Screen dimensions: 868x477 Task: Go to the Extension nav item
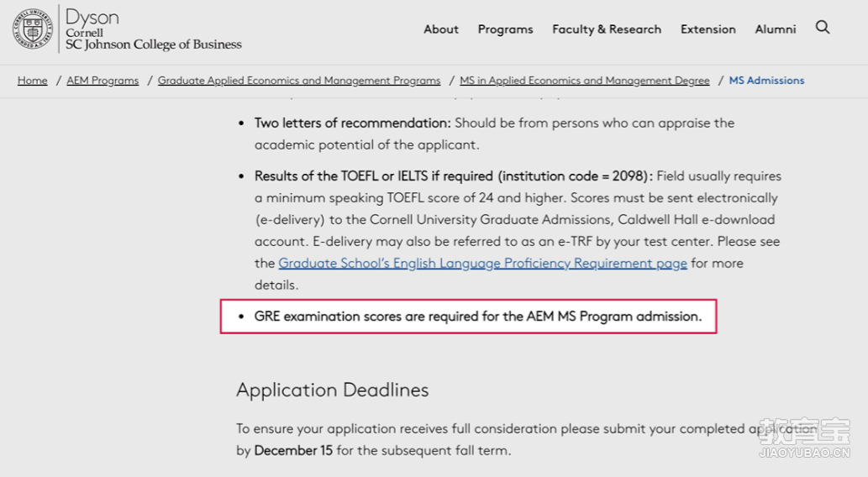pyautogui.click(x=708, y=29)
